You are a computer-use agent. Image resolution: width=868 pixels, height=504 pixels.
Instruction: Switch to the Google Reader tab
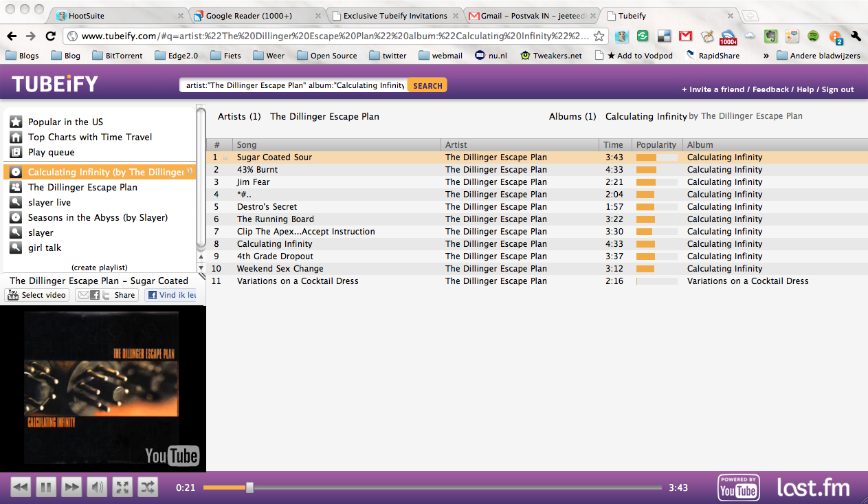tap(256, 15)
